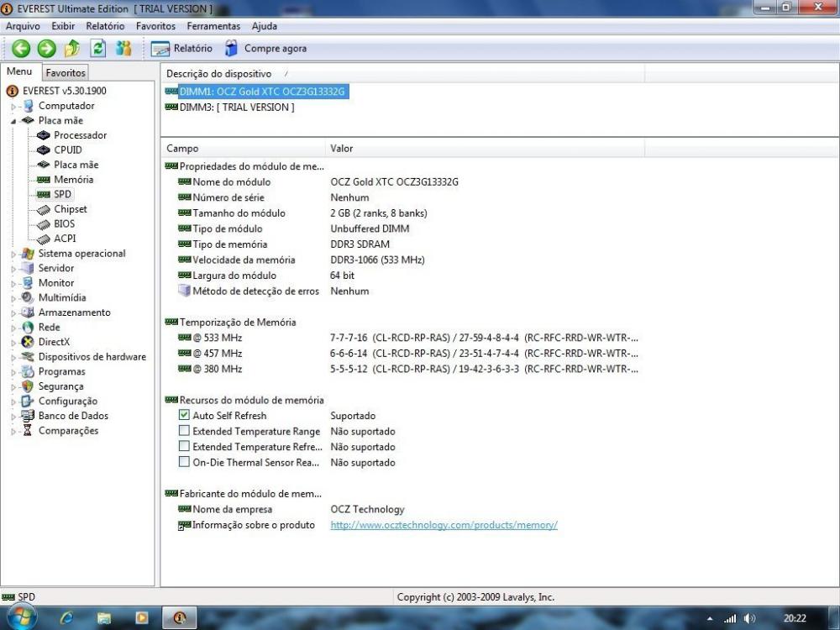This screenshot has height=630, width=840.
Task: Click the Compre agora shopping bag button
Action: pyautogui.click(x=265, y=49)
